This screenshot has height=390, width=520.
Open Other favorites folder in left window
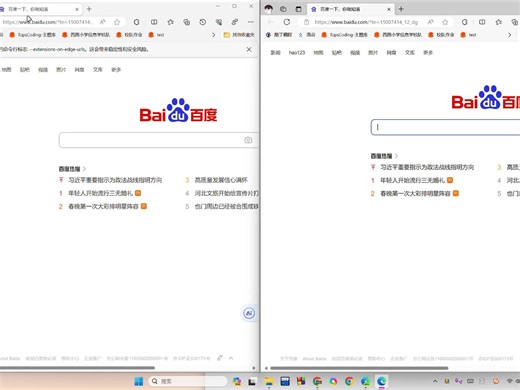tap(239, 35)
